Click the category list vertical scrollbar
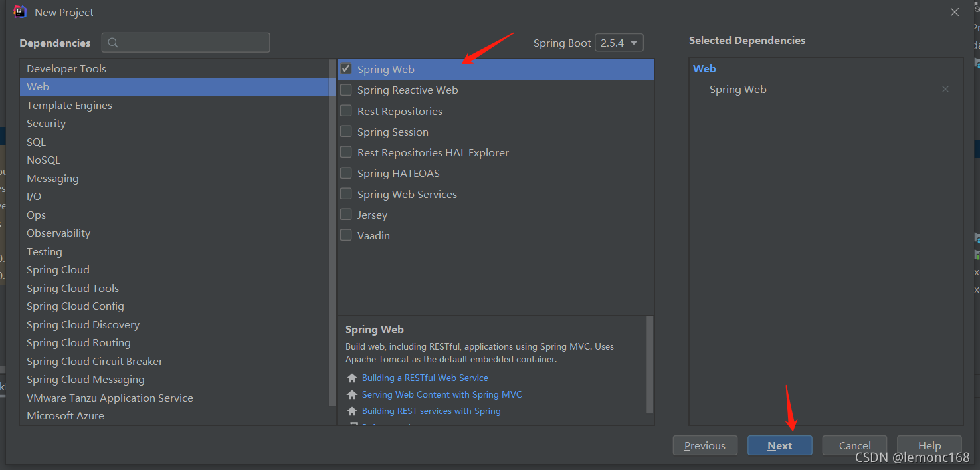Image resolution: width=980 pixels, height=470 pixels. pyautogui.click(x=332, y=233)
